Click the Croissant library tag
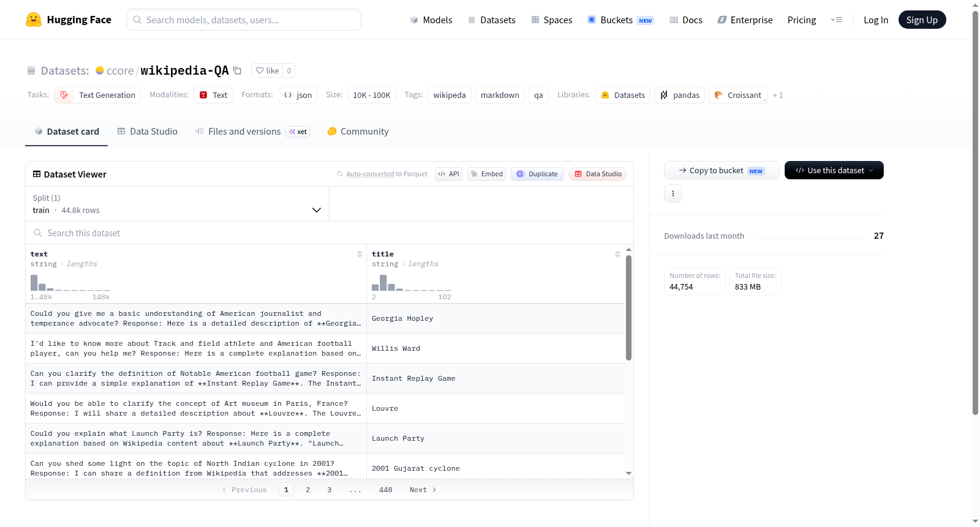The height and width of the screenshot is (527, 980). coord(738,95)
